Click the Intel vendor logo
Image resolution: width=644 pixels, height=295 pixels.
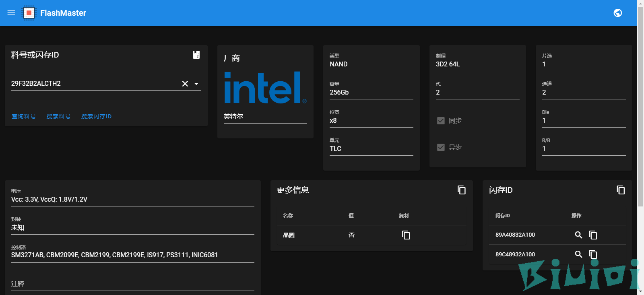[265, 88]
